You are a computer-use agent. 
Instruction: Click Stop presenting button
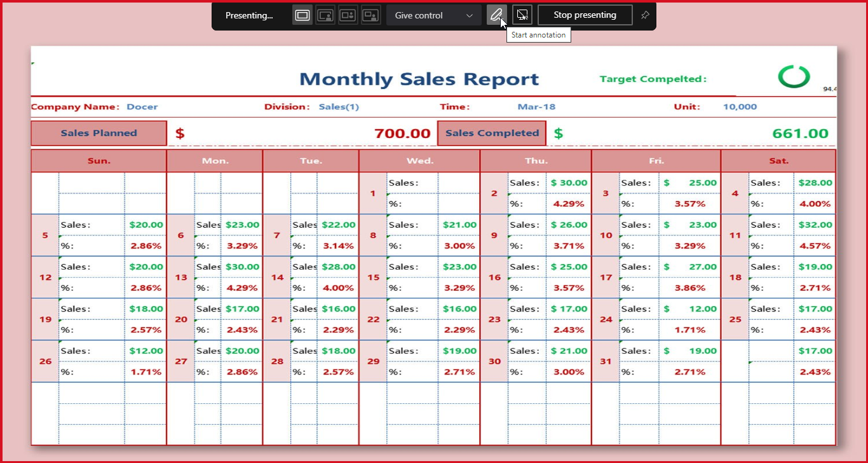tap(585, 15)
